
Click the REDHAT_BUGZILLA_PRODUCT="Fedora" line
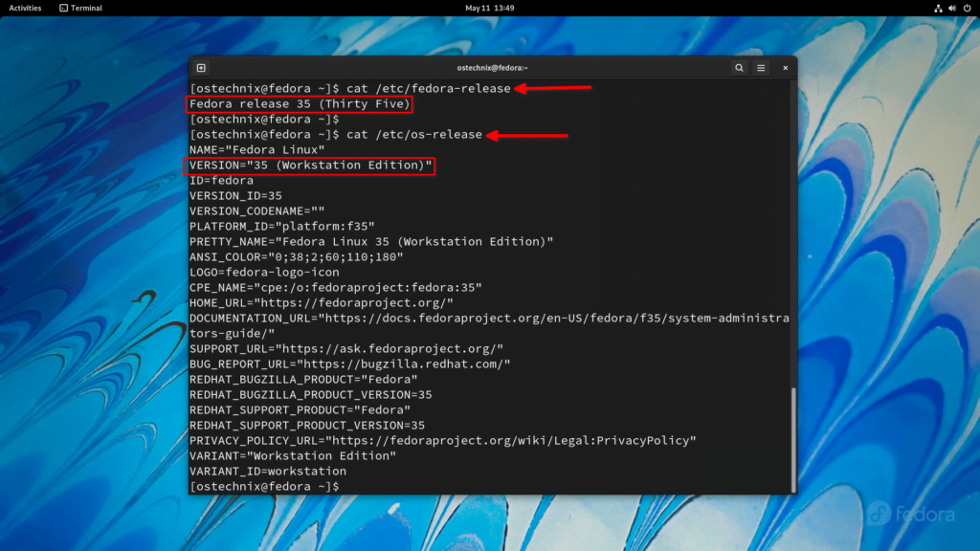(x=303, y=379)
